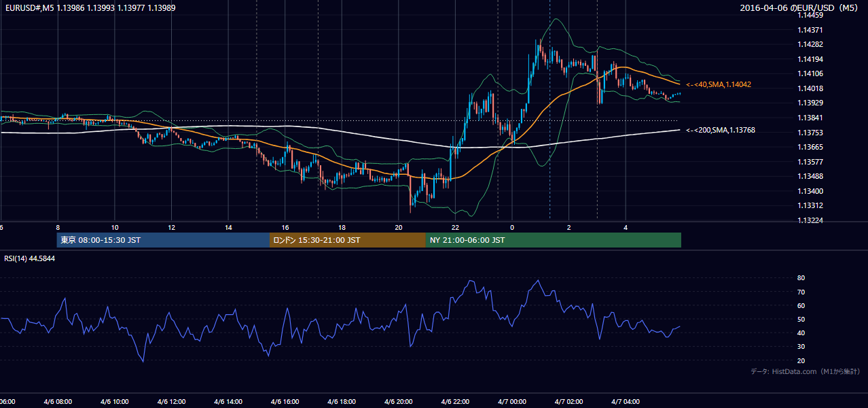Select the 40 SMA 1.14042 orange label

[719, 84]
